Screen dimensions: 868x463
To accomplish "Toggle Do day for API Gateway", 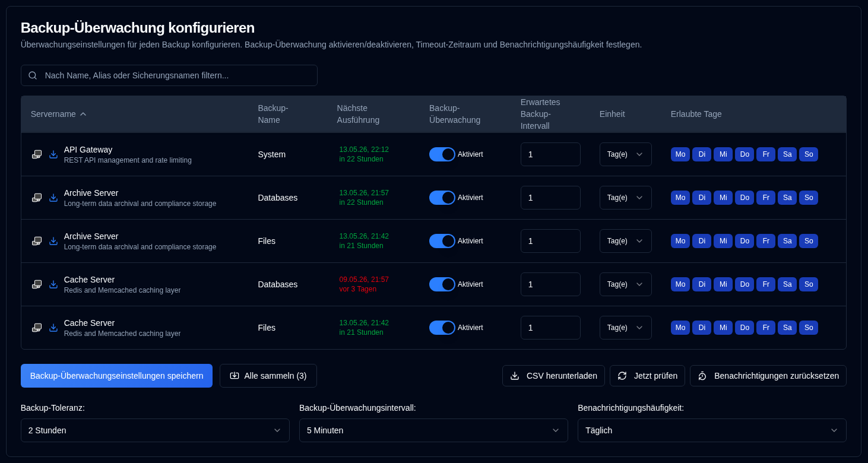I will pos(745,154).
